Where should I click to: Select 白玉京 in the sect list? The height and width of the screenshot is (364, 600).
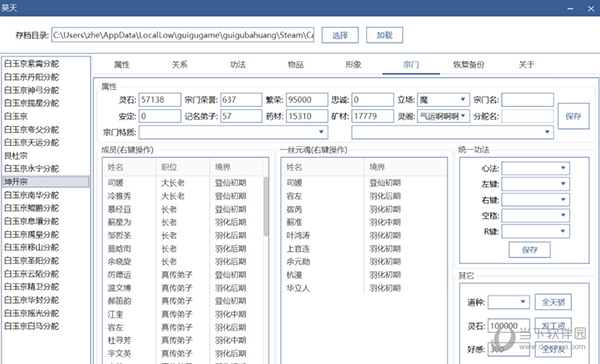[x=45, y=116]
